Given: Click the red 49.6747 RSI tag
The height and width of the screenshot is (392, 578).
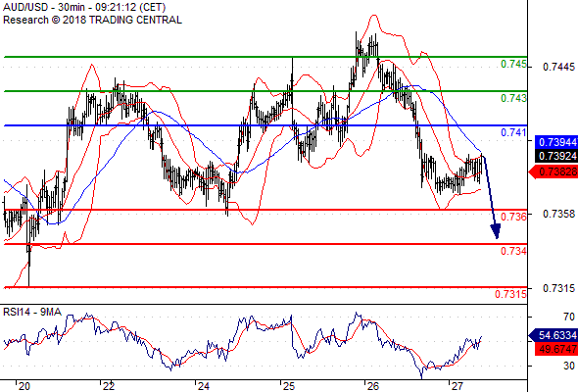Looking at the screenshot, I should click(555, 349).
